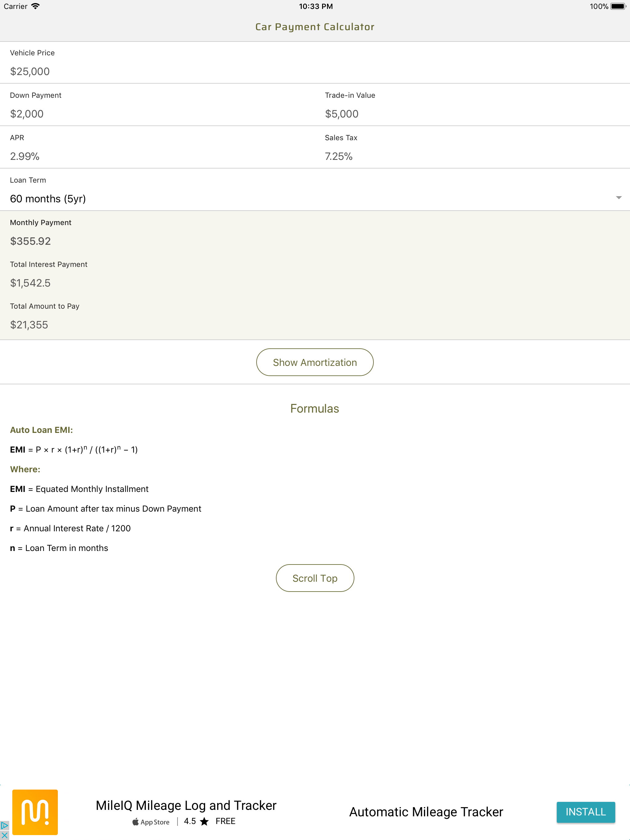
Task: Change the APR value field
Action: 25,157
